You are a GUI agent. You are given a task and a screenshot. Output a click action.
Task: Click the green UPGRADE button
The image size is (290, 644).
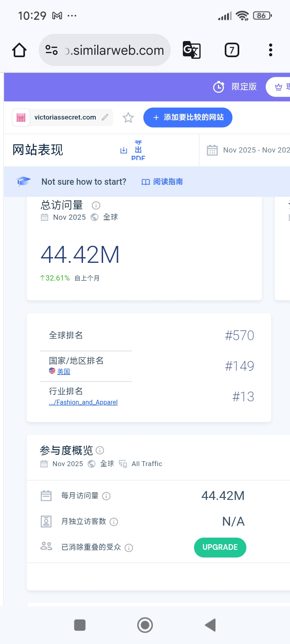click(x=220, y=547)
